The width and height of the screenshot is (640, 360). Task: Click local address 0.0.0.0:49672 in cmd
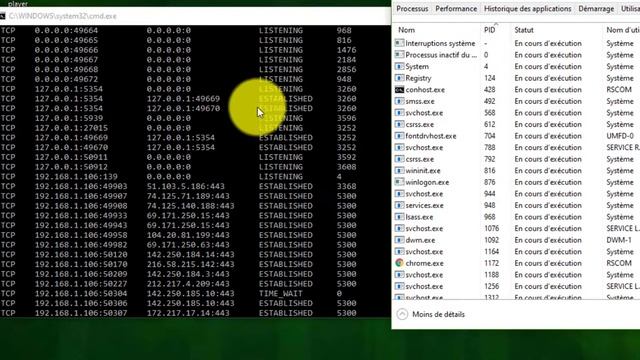pyautogui.click(x=66, y=79)
